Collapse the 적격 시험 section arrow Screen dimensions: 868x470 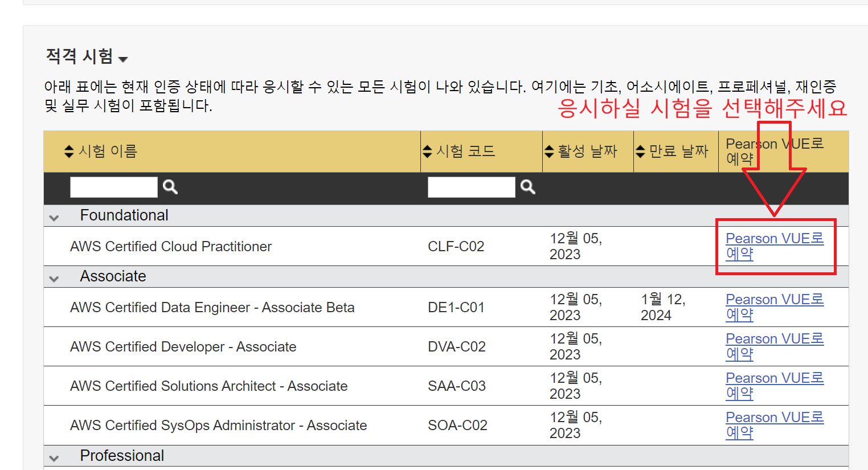pos(123,59)
